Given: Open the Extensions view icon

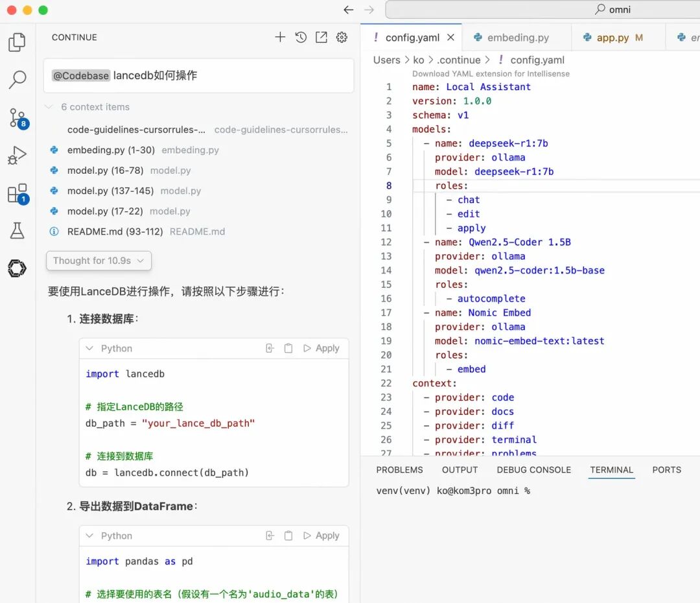Looking at the screenshot, I should click(x=18, y=194).
